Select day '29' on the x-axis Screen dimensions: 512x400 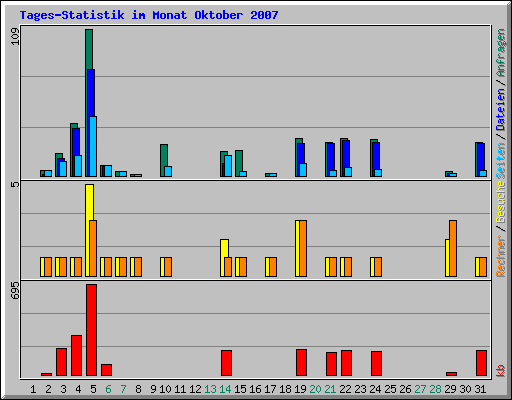[450, 389]
